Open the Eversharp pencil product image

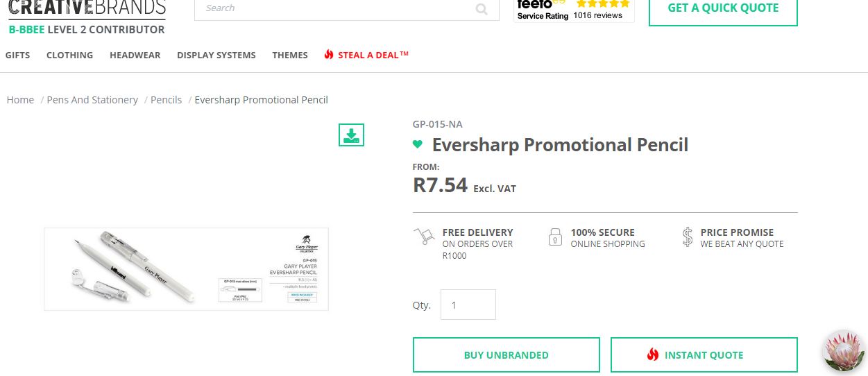[186, 269]
